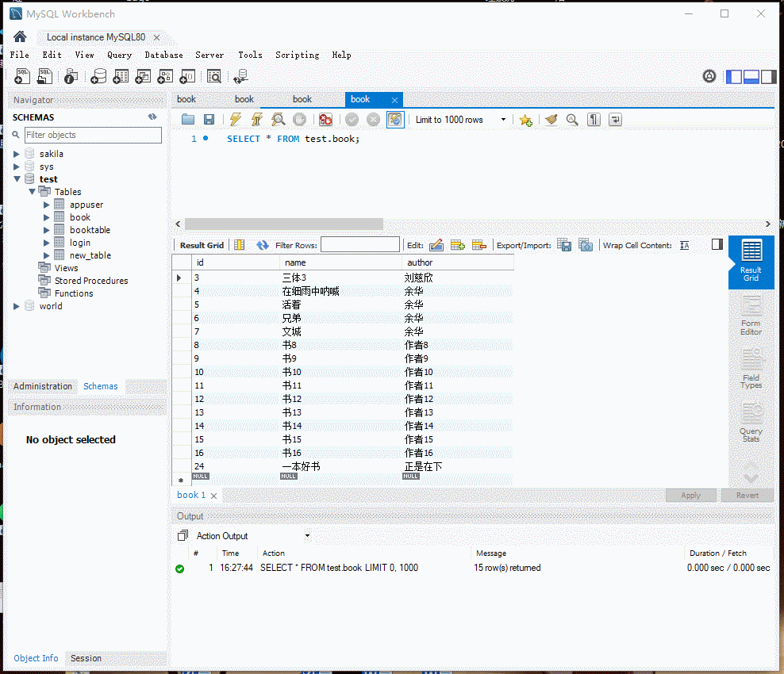Open find panel magnifier in editor toolbar
Viewport: 784px width, 674px height.
[x=572, y=120]
